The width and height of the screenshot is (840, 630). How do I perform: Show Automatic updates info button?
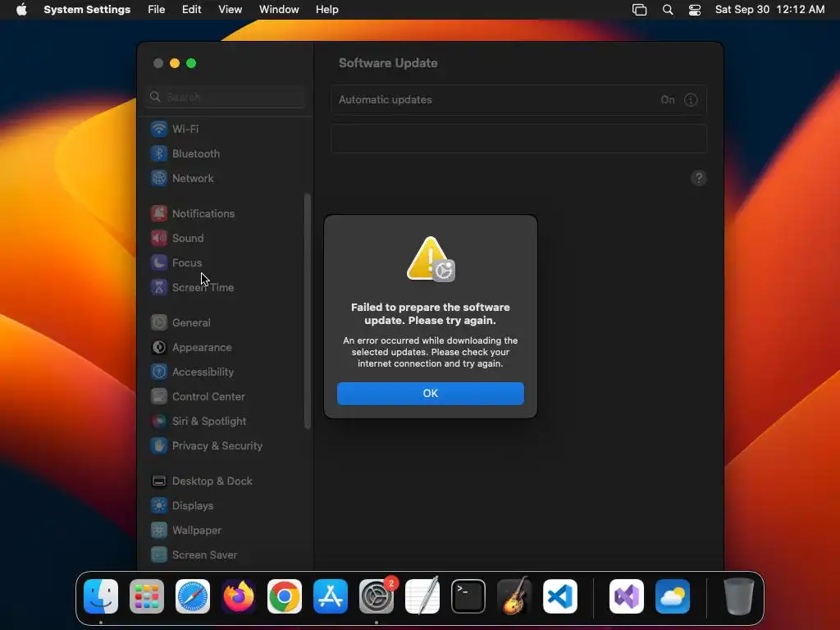(x=691, y=100)
